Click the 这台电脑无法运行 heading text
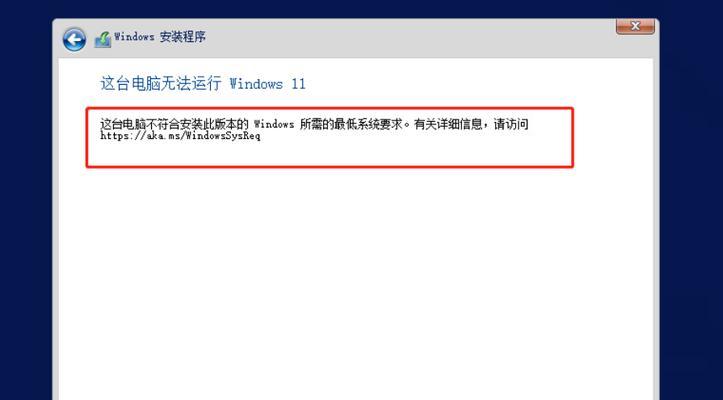 click(161, 84)
